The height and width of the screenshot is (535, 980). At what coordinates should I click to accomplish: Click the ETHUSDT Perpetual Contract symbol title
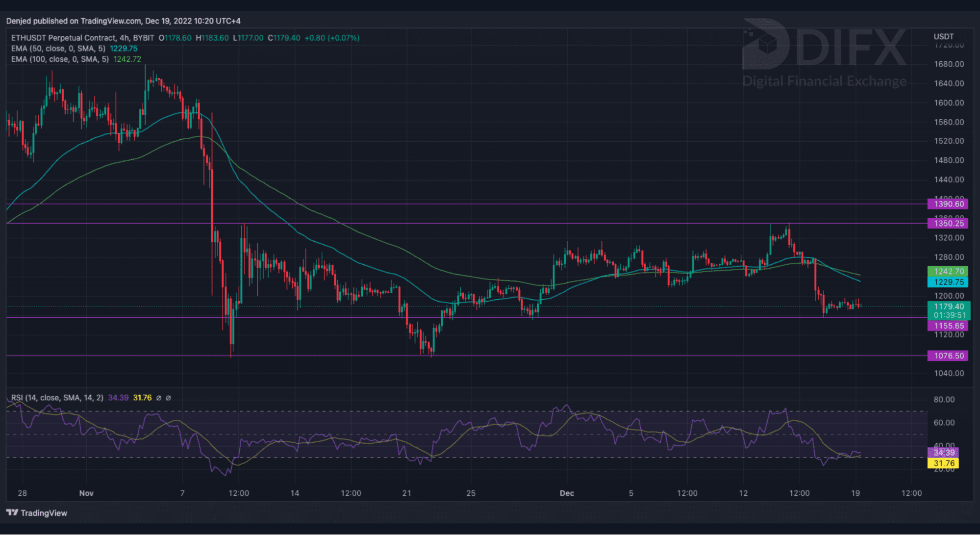pyautogui.click(x=63, y=38)
